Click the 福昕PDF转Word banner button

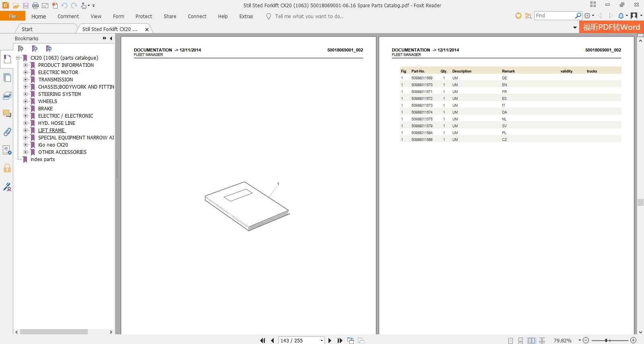(x=611, y=27)
